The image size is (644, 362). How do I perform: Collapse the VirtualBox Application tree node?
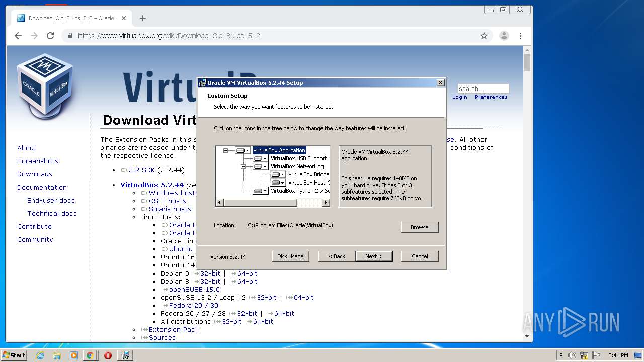(x=225, y=150)
